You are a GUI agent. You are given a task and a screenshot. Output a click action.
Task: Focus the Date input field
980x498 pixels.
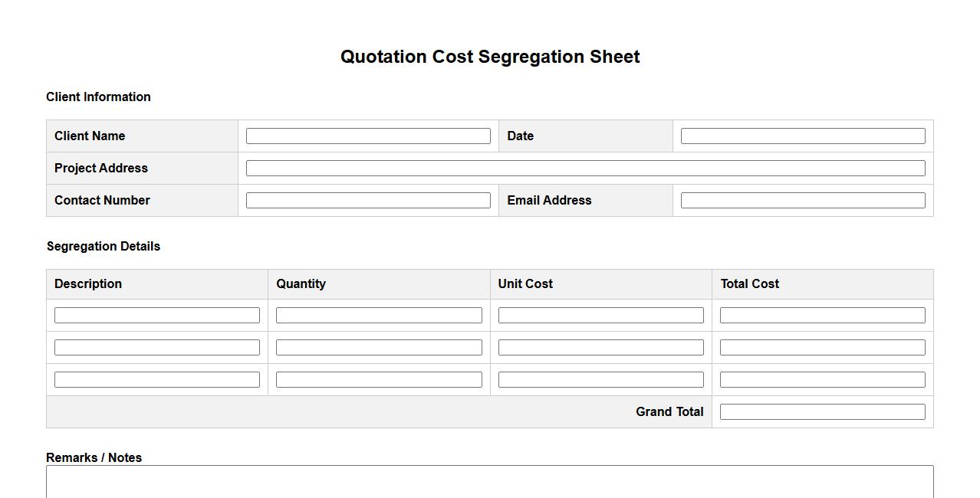click(803, 136)
